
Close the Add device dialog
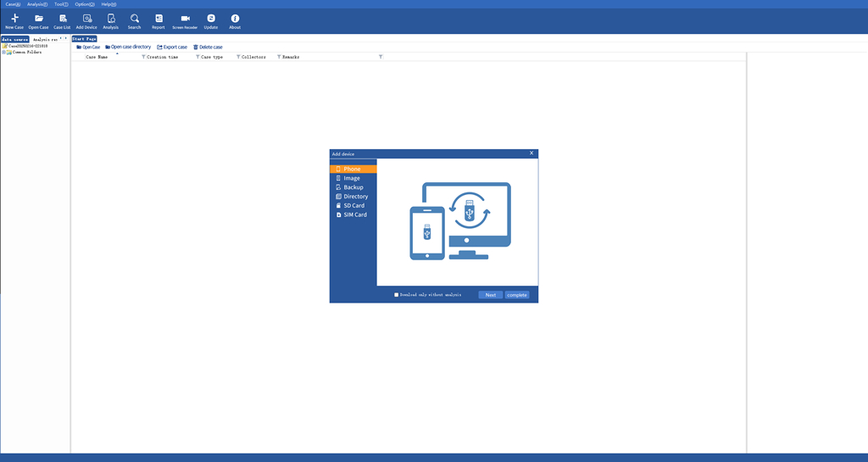pos(531,153)
